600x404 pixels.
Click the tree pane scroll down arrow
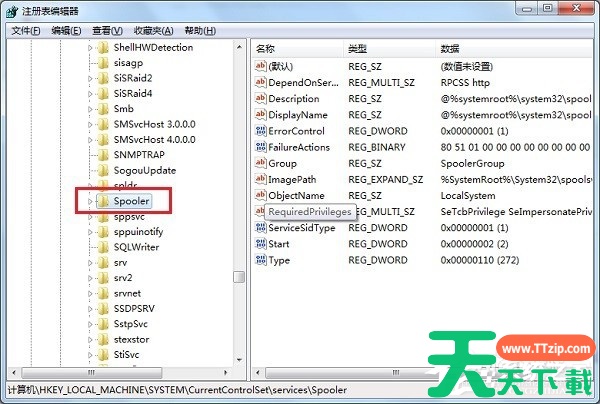[239, 360]
